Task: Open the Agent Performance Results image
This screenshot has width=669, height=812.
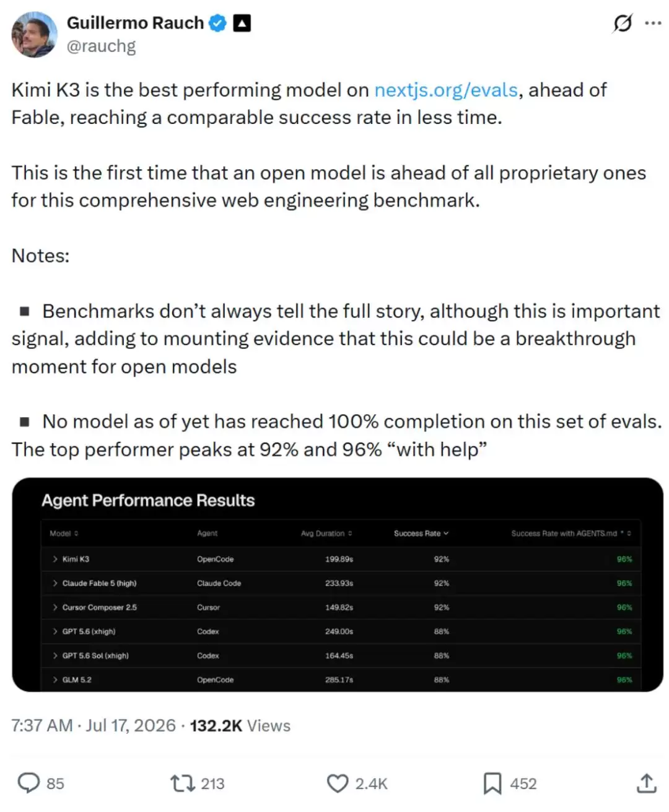Action: tap(338, 585)
